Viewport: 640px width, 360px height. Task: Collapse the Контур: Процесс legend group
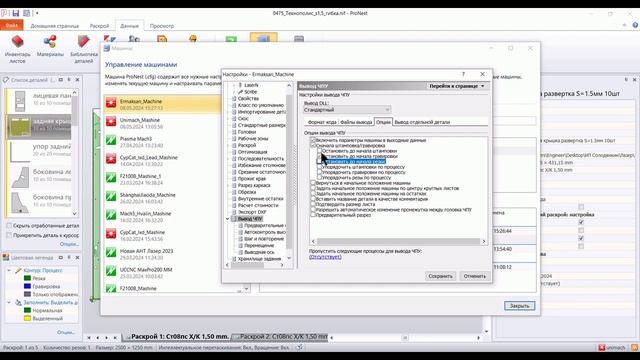pos(9,270)
